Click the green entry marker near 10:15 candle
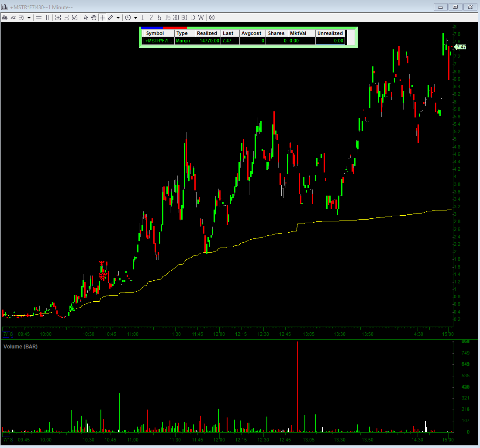Viewport: 480px width, 448px height. point(72,309)
